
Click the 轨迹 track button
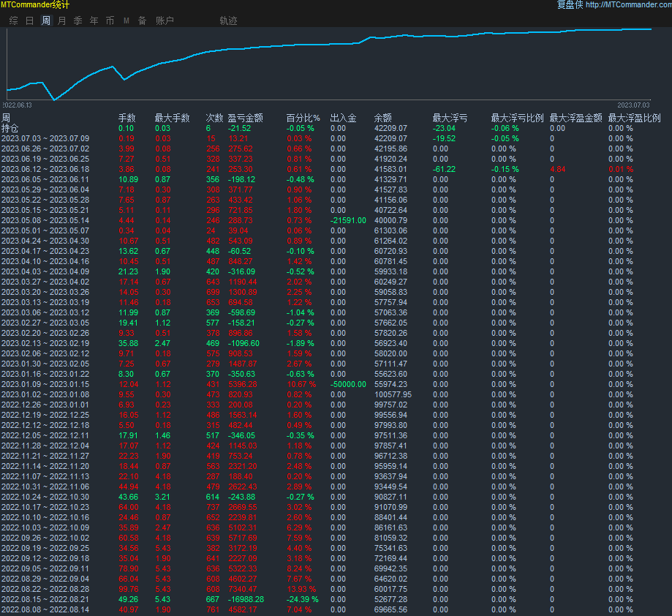[228, 20]
